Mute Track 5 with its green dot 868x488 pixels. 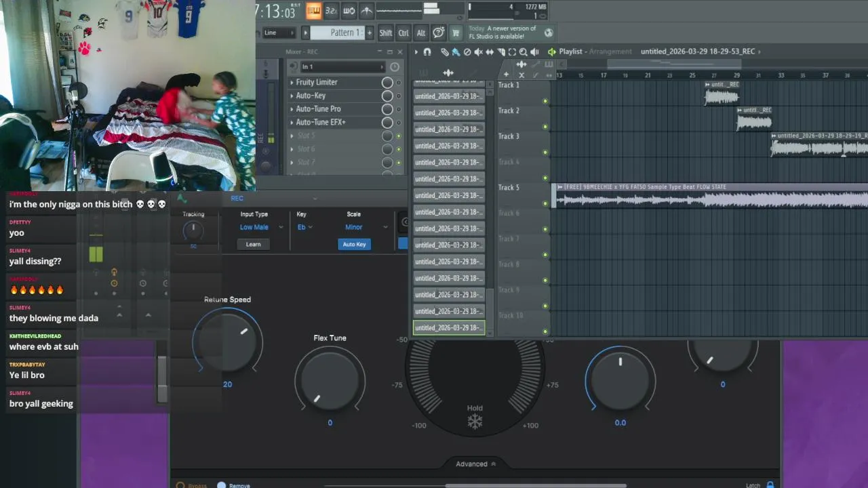click(x=545, y=203)
